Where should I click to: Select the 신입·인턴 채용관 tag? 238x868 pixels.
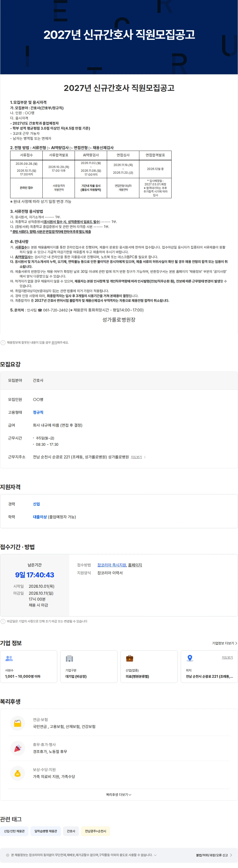click(14, 831)
